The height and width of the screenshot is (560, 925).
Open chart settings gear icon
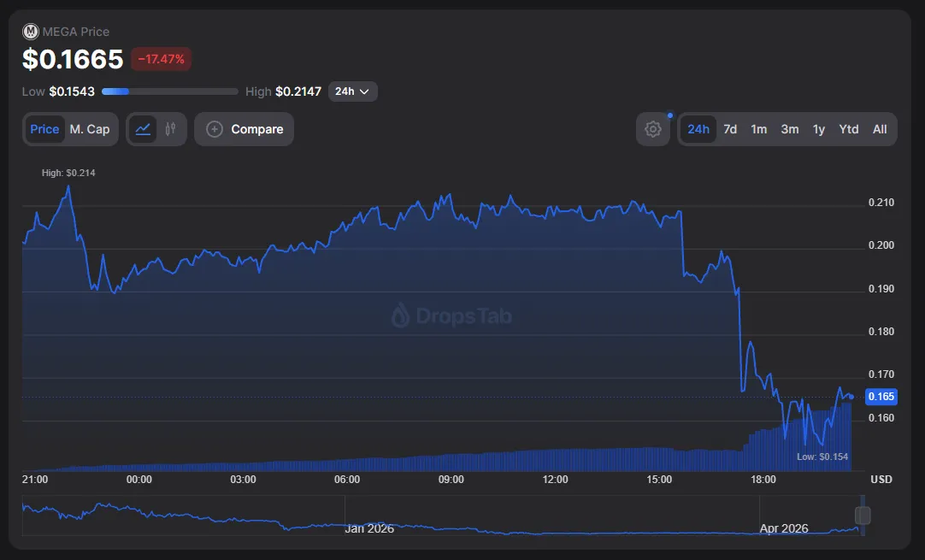click(653, 129)
